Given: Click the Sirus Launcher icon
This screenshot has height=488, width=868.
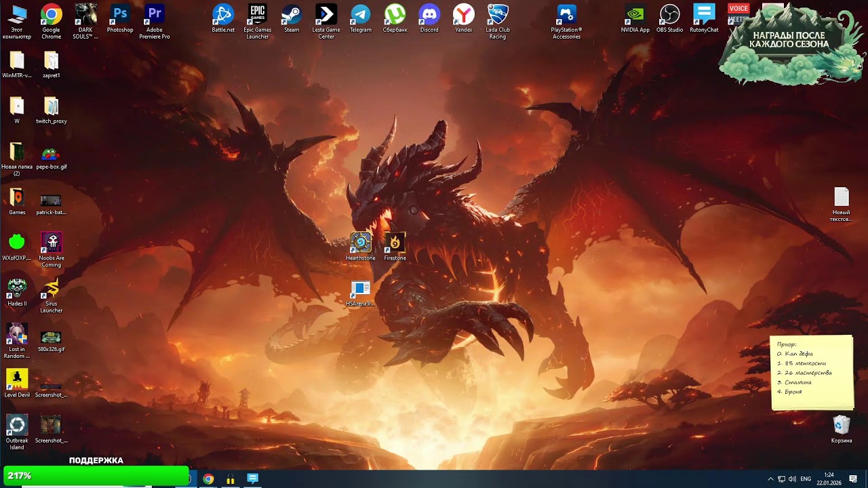Looking at the screenshot, I should (52, 296).
